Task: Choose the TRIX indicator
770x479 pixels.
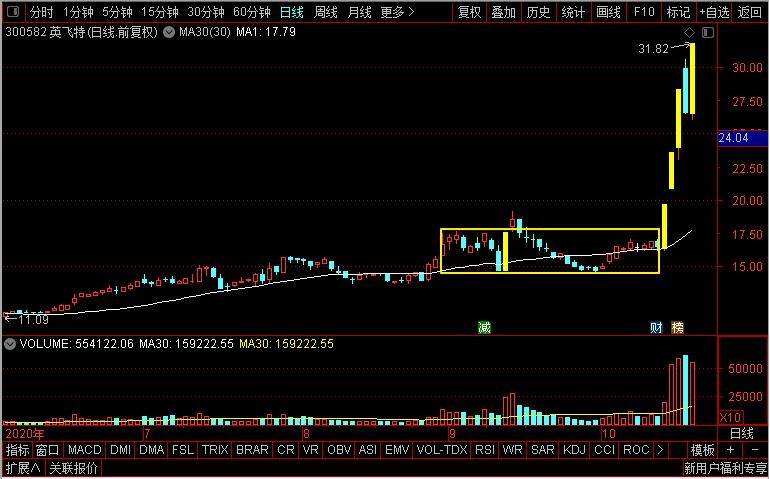Action: click(215, 450)
